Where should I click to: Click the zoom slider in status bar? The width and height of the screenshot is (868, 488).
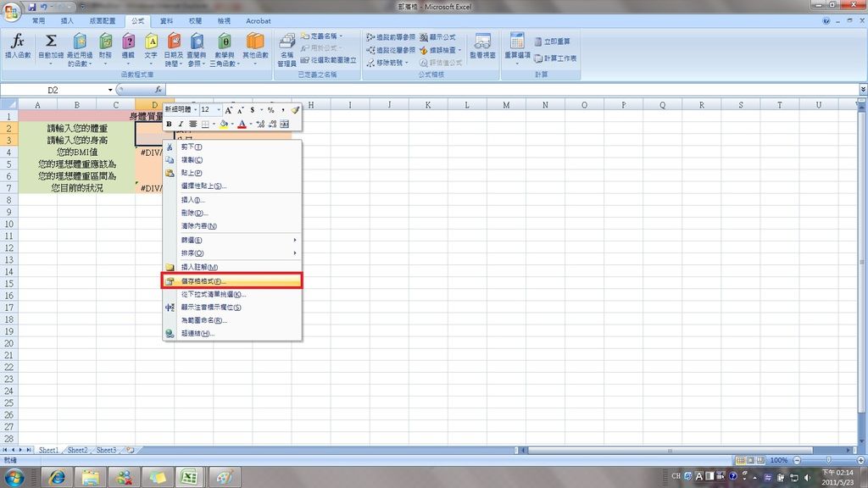829,460
